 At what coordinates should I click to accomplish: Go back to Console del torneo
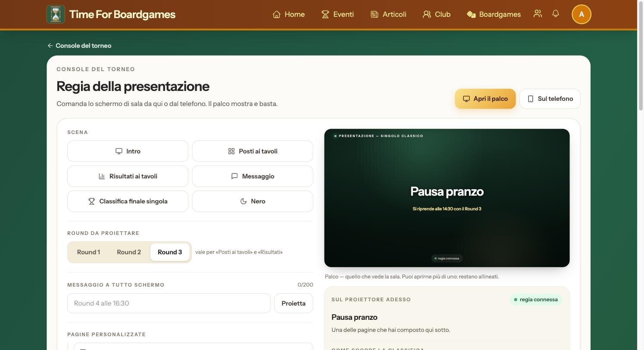pyautogui.click(x=79, y=46)
